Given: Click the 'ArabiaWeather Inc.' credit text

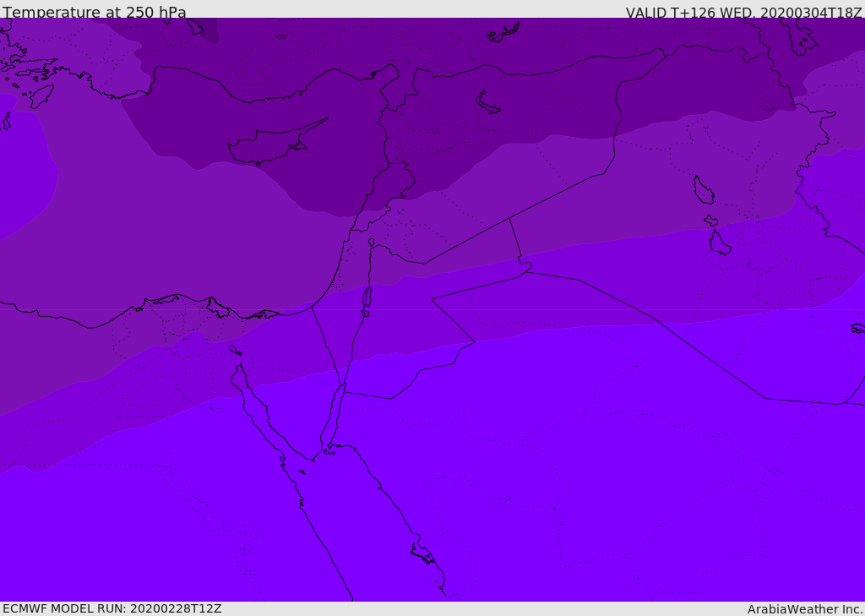Looking at the screenshot, I should pos(804,609).
